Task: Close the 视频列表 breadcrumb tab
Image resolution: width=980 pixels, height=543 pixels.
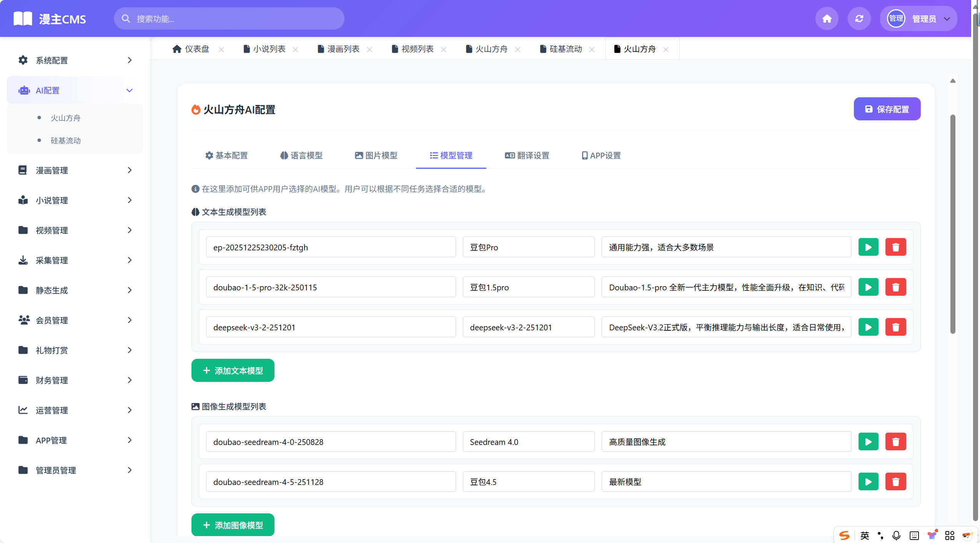Action: point(444,49)
